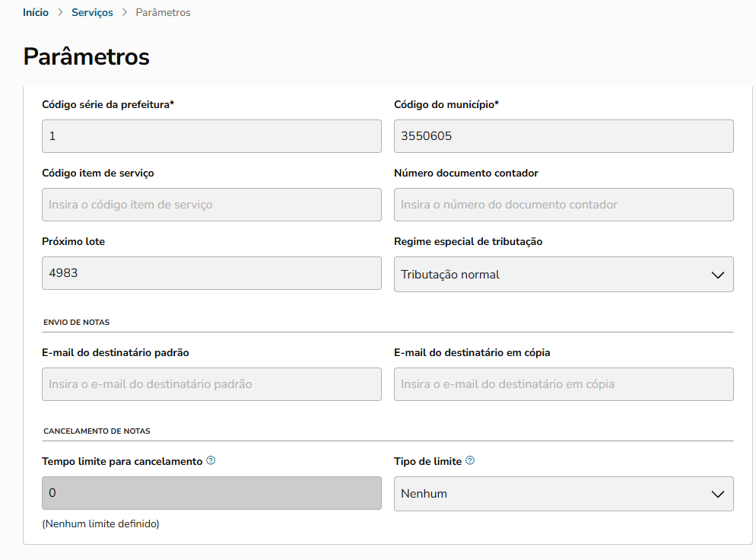Click the Parâmetros breadcrumb item
Image resolution: width=756 pixels, height=560 pixels.
tap(163, 12)
